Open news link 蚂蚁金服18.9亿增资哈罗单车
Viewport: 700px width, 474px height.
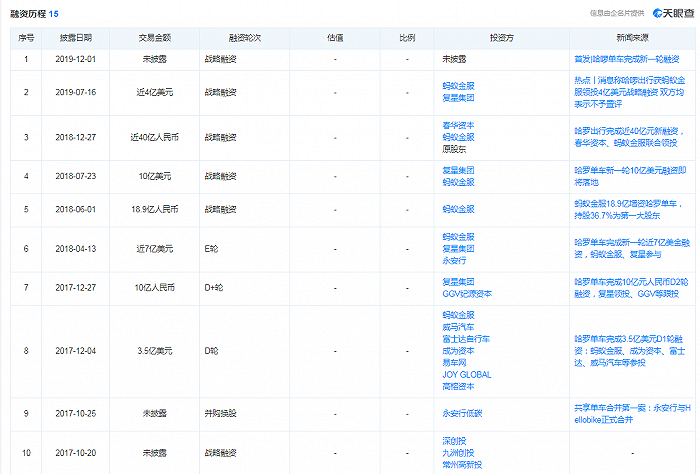point(628,210)
